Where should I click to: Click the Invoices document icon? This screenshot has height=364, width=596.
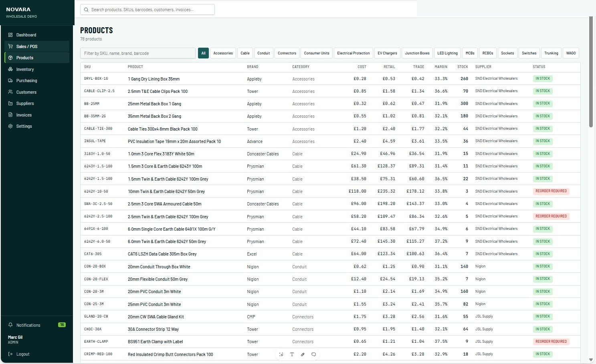[x=10, y=115]
